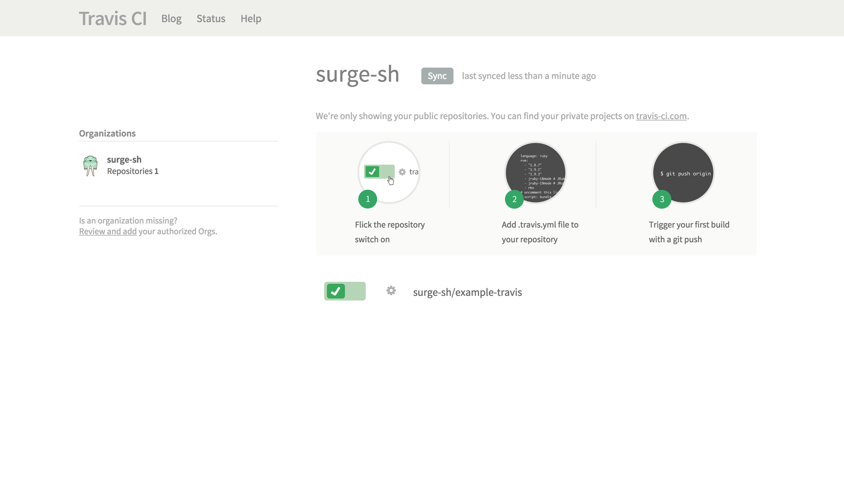Open the surge-sh/example-travis repository name
Image resolution: width=844 pixels, height=504 pixels.
(467, 292)
